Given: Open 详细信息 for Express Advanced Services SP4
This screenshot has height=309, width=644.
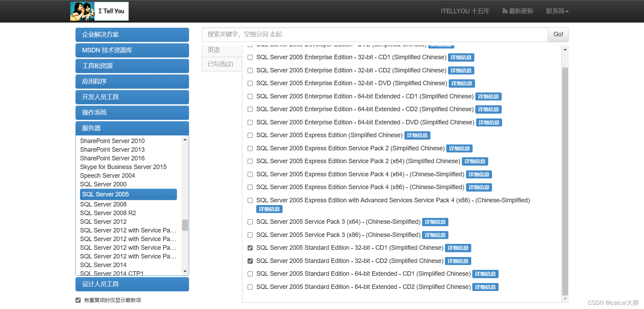Looking at the screenshot, I should coord(269,209).
